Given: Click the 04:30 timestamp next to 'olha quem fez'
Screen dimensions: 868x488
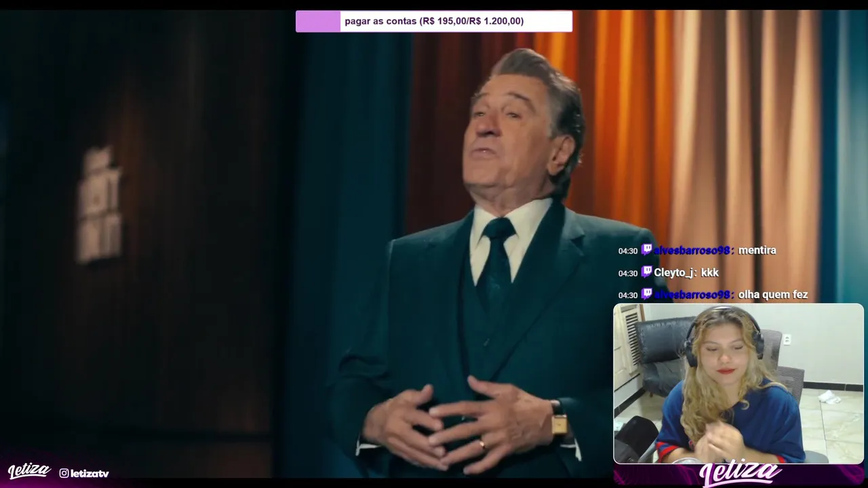Looking at the screenshot, I should (628, 296).
